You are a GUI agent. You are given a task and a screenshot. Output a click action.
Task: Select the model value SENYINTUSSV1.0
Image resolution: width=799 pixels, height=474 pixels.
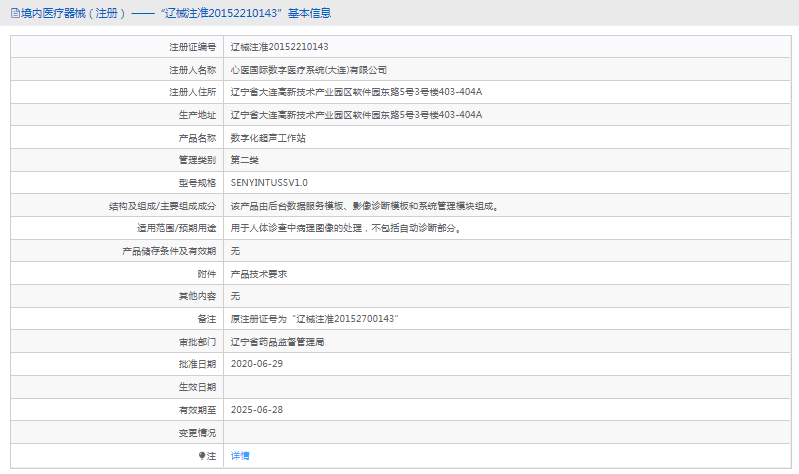[269, 183]
